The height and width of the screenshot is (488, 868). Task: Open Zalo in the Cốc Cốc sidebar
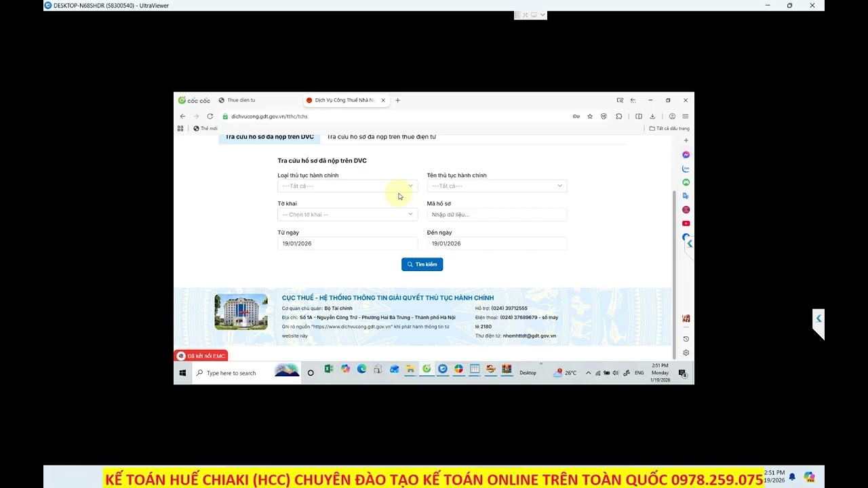686,169
